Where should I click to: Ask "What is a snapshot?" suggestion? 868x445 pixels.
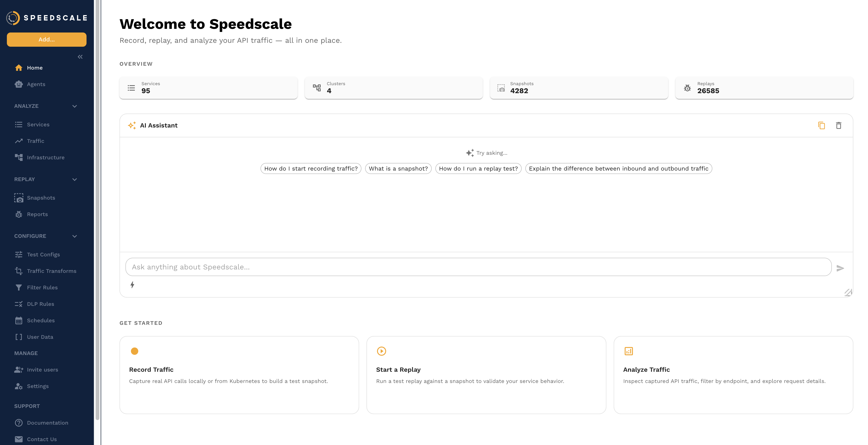[x=398, y=168]
